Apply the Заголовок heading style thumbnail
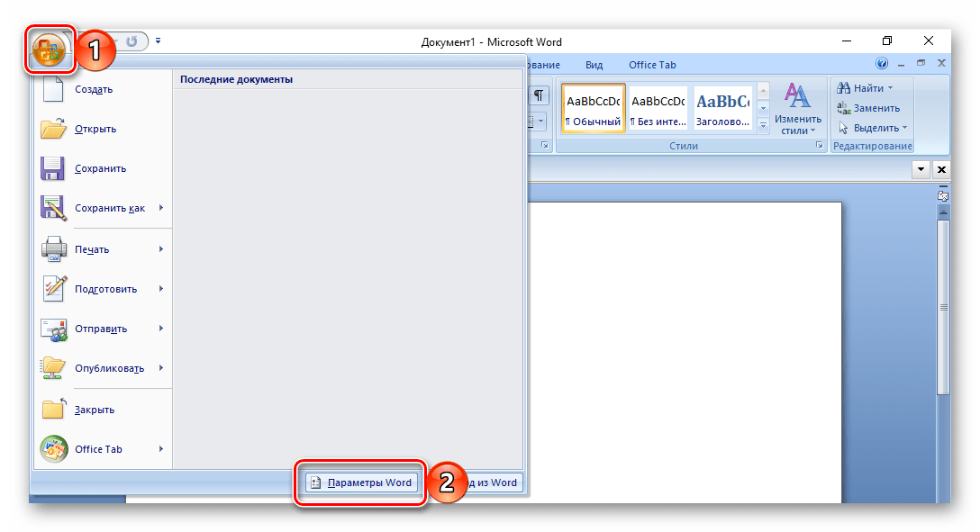 pos(722,108)
